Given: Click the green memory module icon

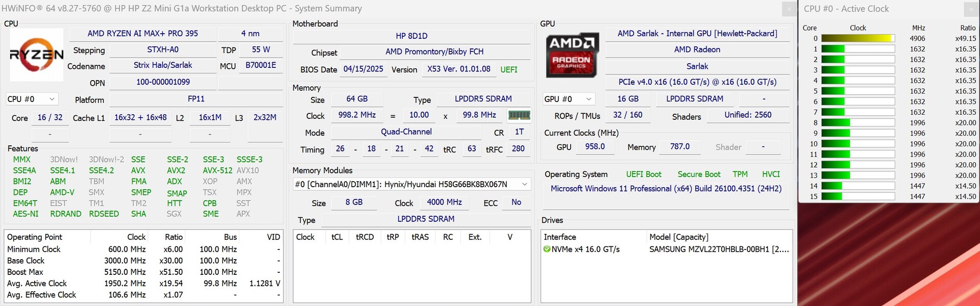Looking at the screenshot, I should pyautogui.click(x=519, y=115).
